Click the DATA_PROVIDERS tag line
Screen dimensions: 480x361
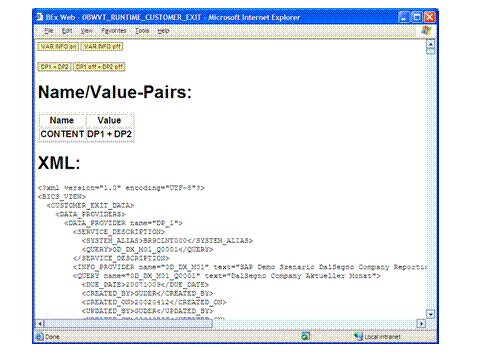(x=90, y=214)
